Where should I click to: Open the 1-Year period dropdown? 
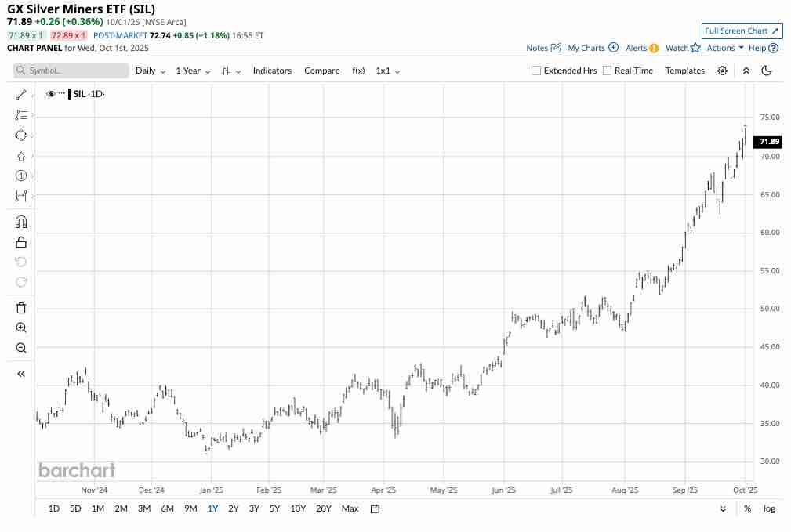point(193,71)
